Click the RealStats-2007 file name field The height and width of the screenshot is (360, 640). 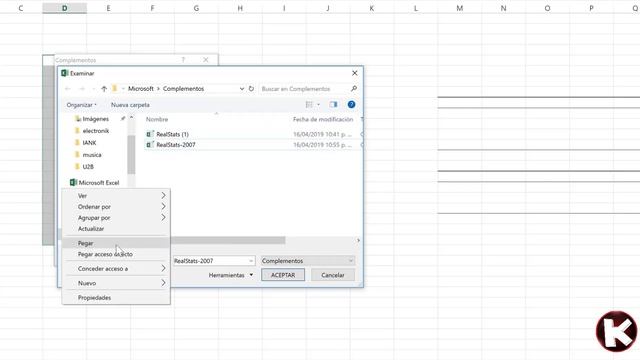click(x=210, y=261)
